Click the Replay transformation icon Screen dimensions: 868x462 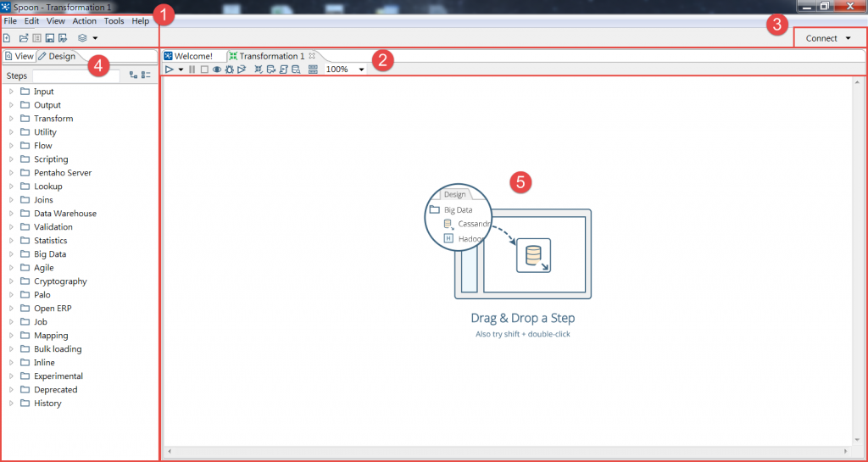[242, 70]
